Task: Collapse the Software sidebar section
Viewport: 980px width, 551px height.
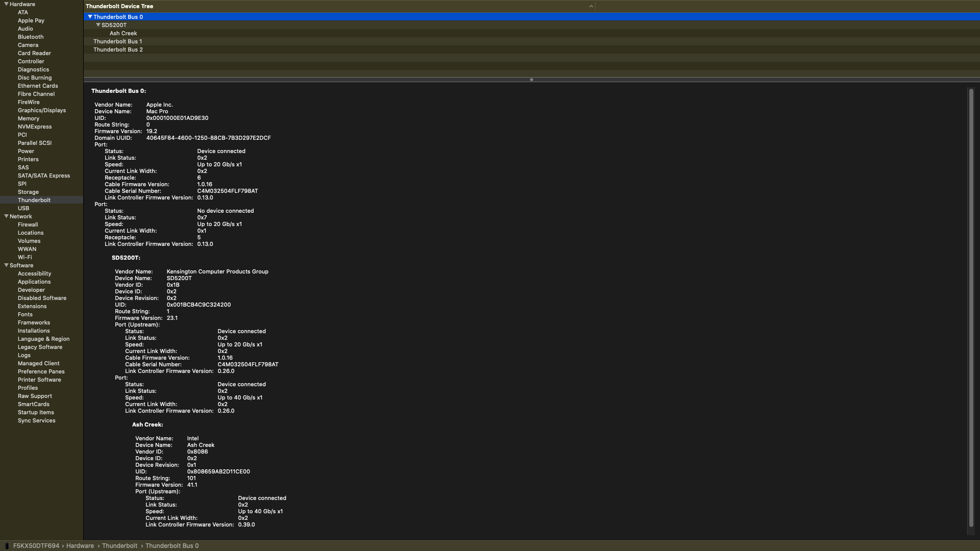Action: coord(6,265)
